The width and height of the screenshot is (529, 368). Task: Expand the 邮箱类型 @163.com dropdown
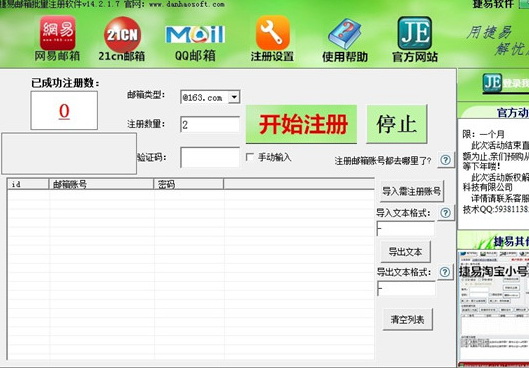click(x=234, y=97)
